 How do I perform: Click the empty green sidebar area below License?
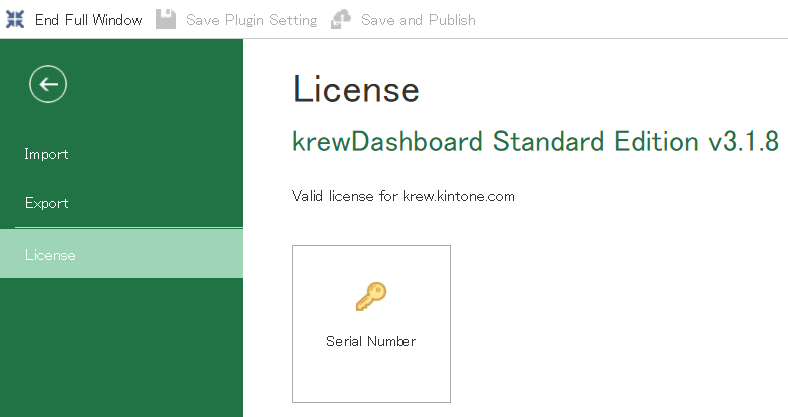pos(121,347)
